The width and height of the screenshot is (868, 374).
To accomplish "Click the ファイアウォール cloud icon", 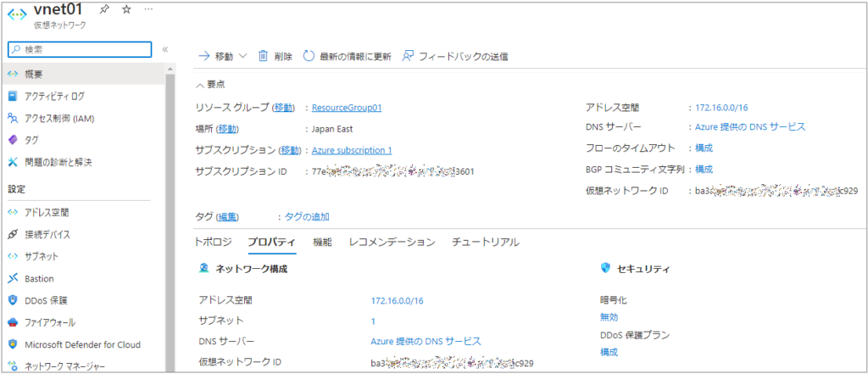I will click(14, 322).
